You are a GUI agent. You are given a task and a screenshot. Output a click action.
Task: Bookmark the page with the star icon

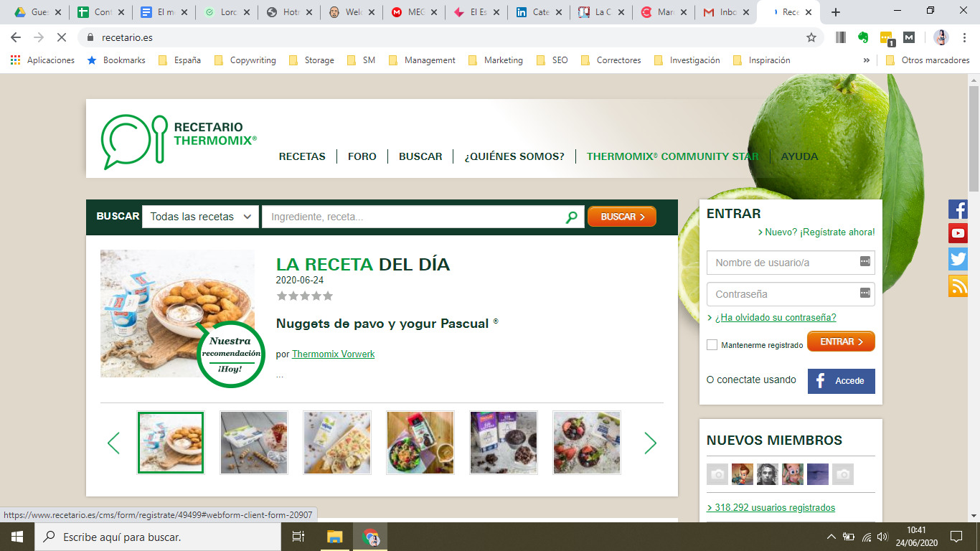click(811, 39)
